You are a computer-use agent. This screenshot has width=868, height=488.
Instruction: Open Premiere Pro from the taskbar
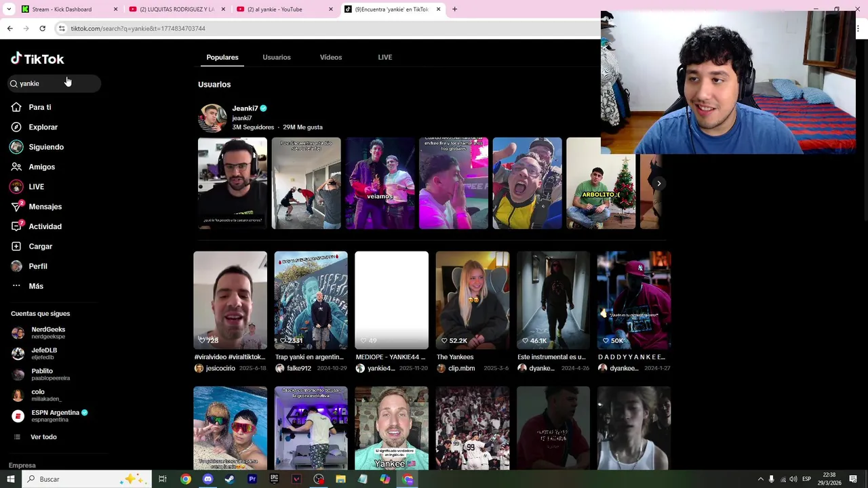252,479
